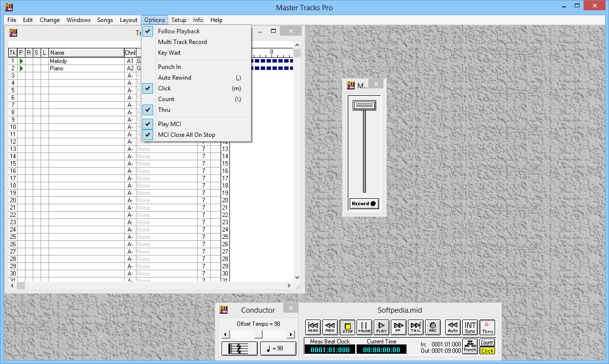Click the Chnl column header
Viewport: 609px width, 364px height.
130,53
